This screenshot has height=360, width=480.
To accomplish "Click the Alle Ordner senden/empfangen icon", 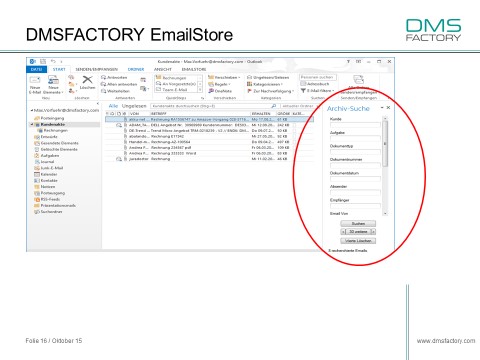I will pos(358,80).
